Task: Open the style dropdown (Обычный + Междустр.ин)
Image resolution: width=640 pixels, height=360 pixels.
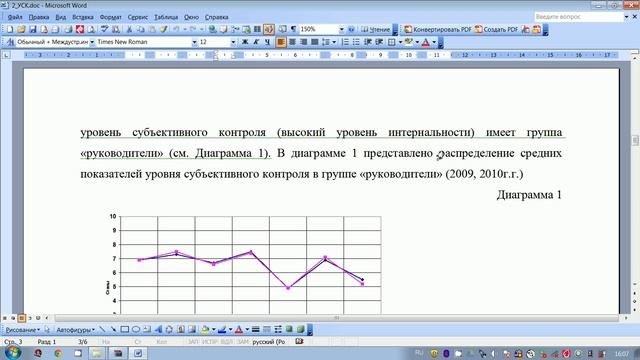Action: 92,42
